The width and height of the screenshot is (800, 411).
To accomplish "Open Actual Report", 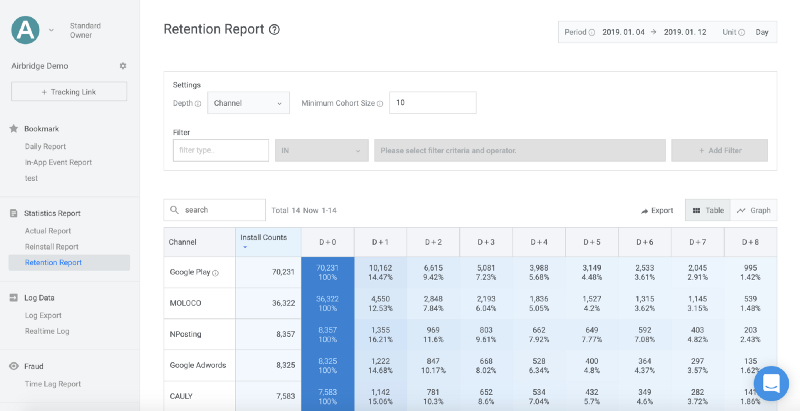I will (x=48, y=230).
